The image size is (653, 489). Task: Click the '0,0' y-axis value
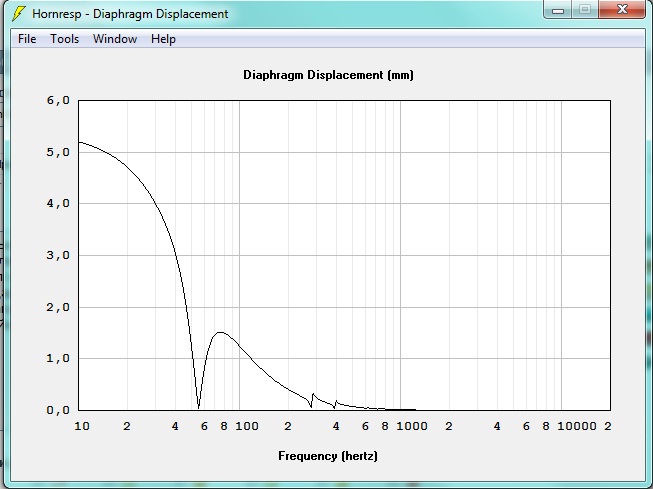tap(58, 410)
